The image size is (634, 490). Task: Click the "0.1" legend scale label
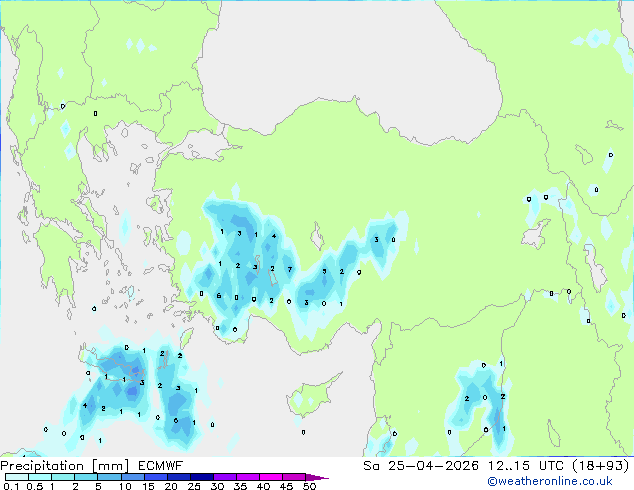pos(11,486)
